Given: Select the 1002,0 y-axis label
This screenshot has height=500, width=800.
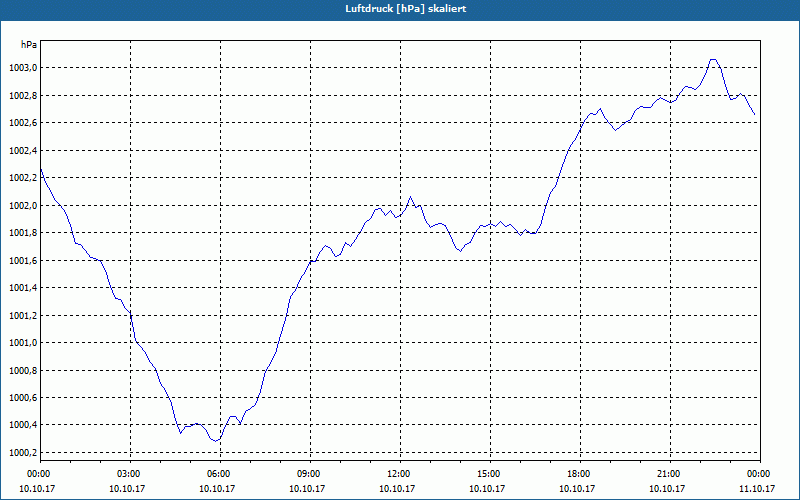Looking at the screenshot, I should click(22, 206).
